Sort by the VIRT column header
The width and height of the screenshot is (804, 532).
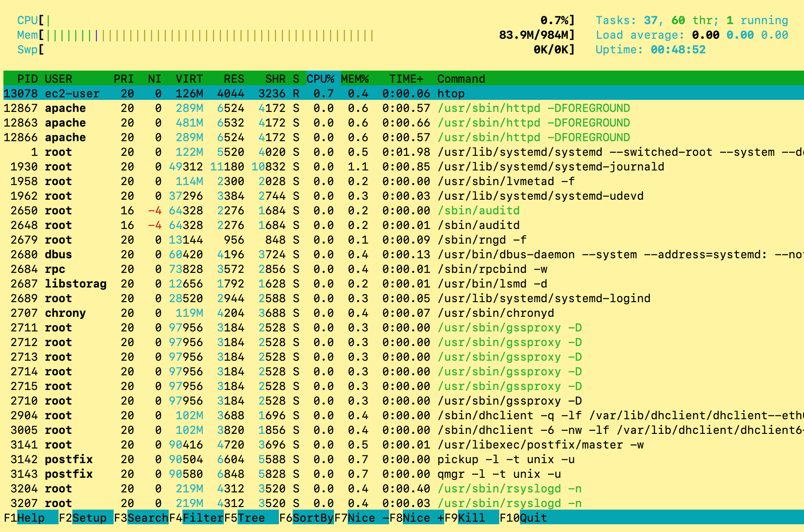(x=189, y=79)
